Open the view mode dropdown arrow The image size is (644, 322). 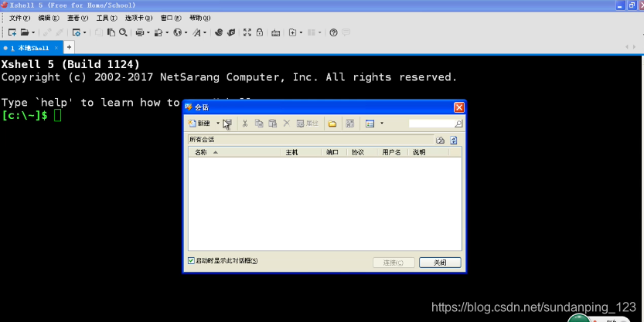point(382,124)
